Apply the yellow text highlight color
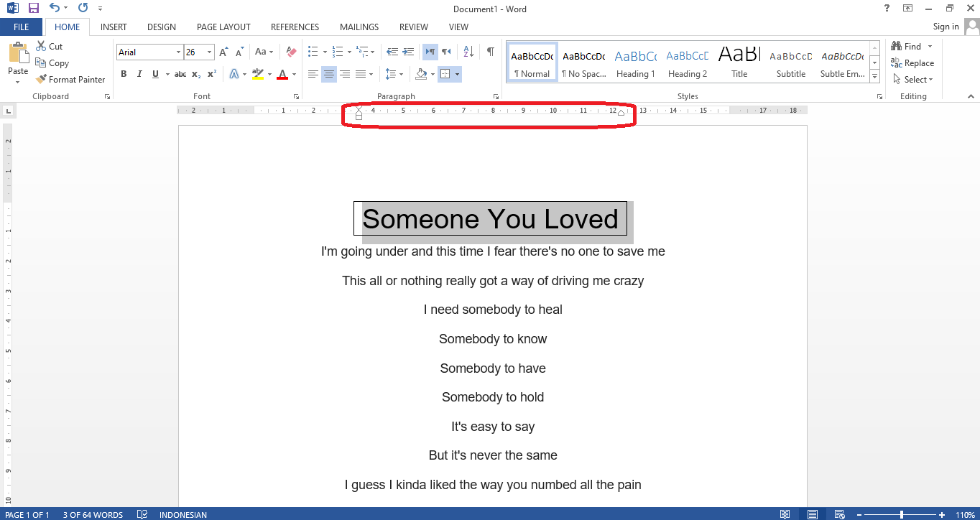The width and height of the screenshot is (980, 520). (x=258, y=74)
